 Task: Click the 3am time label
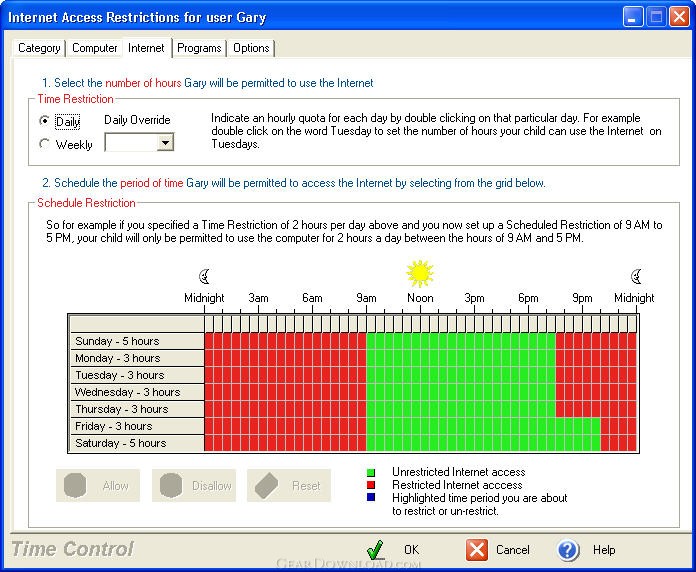tap(258, 298)
